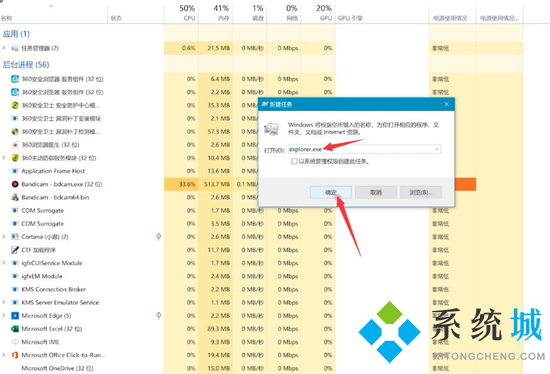This screenshot has width=550, height=374.
Task: Click the green leaf status icon on Cortana row
Action: coord(159,237)
